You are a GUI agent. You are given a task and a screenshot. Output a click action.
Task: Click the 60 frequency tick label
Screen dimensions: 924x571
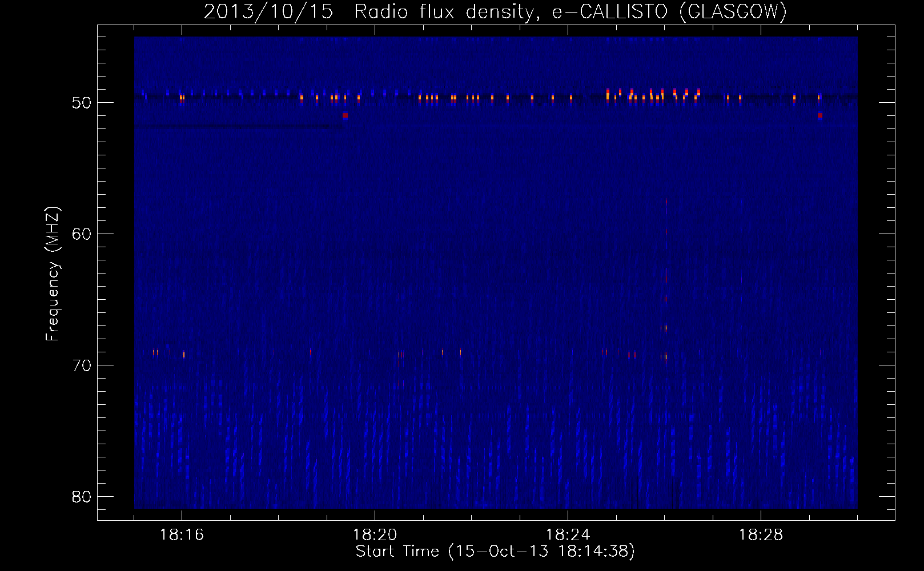82,234
